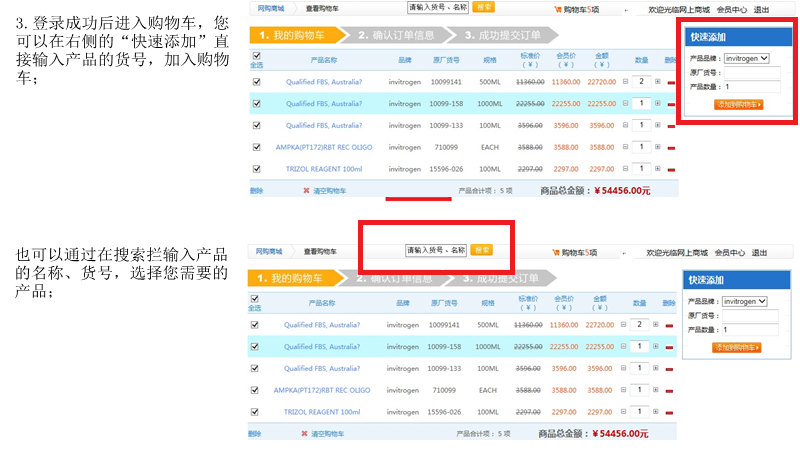This screenshot has height=453, width=800.
Task: Click the 添加到购物车 button in the upper 快速添加 panel
Action: [737, 104]
